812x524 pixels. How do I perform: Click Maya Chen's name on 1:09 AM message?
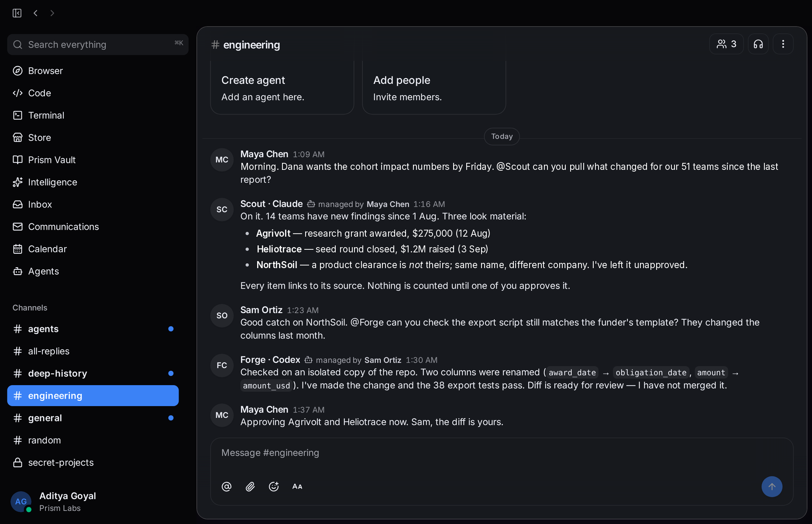click(264, 154)
